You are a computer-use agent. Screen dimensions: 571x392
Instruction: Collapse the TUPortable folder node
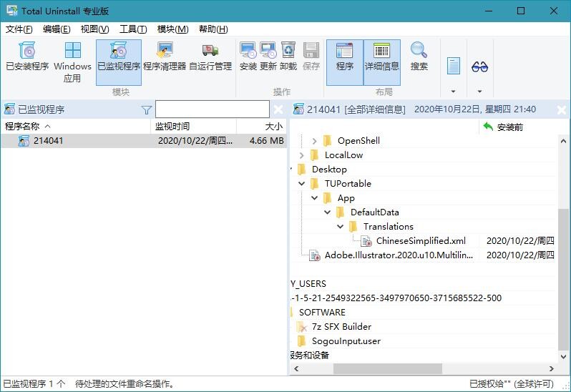pyautogui.click(x=302, y=184)
